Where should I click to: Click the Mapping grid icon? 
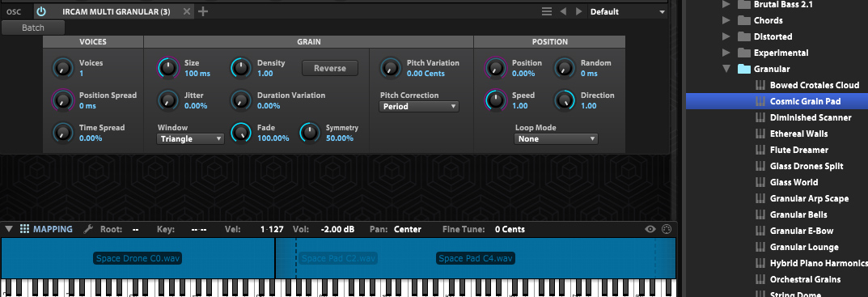[24, 229]
